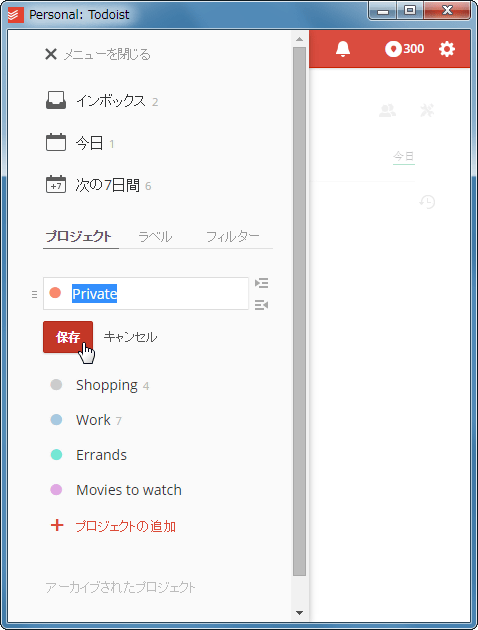Image resolution: width=478 pixels, height=630 pixels.
Task: Click the プロジェクトの追加 link
Action: coord(126,526)
